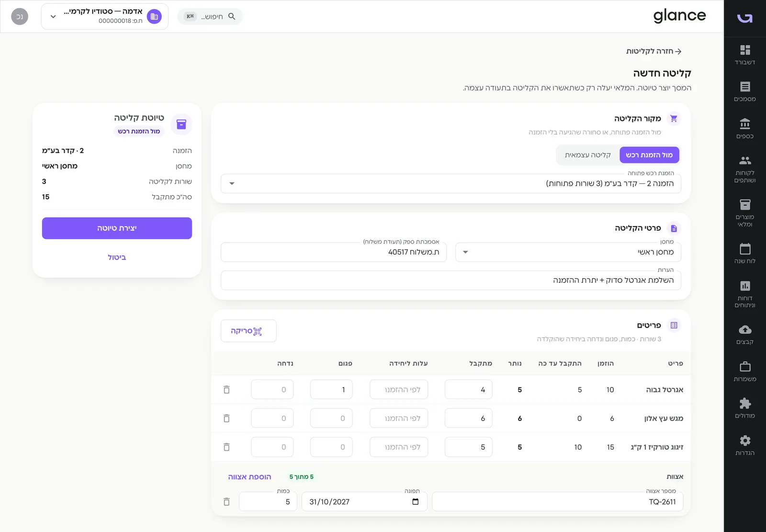Click the מול הזמנת רכש summary chip

[x=139, y=131]
